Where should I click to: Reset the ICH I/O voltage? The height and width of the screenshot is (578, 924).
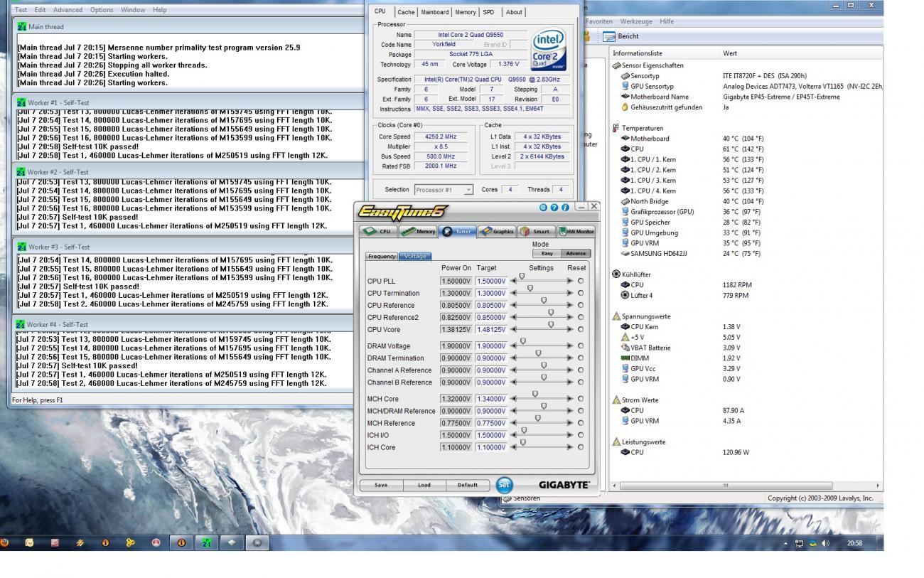click(581, 435)
